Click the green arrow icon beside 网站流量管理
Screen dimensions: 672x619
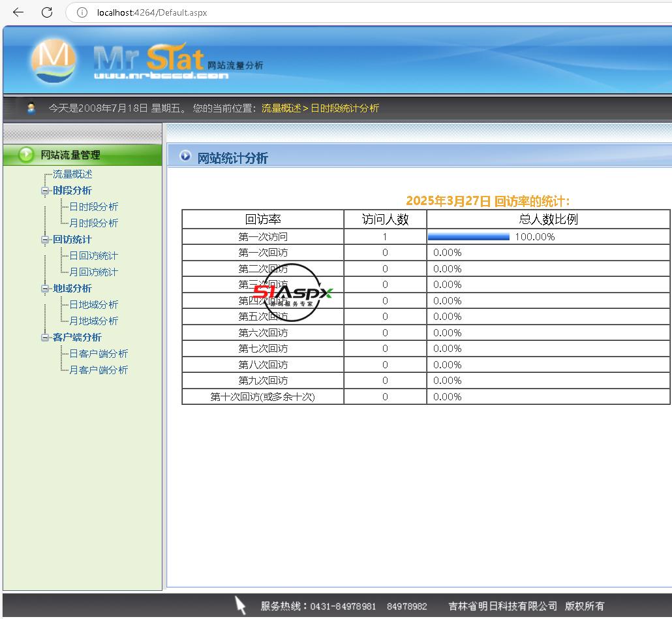pos(26,155)
